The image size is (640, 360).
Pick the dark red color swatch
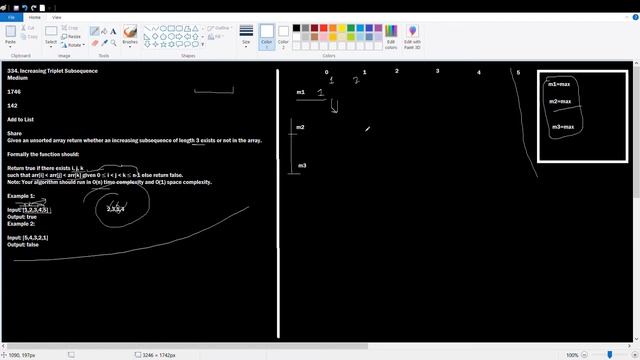(315, 28)
